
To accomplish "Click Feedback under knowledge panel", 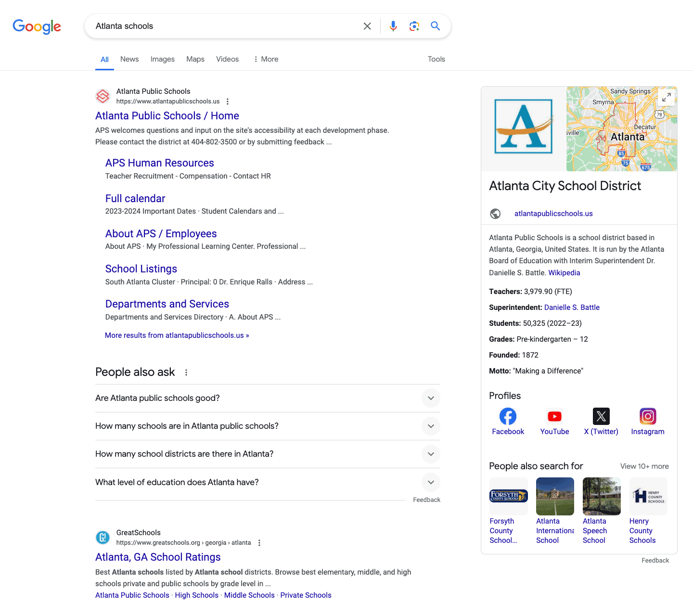I will 655,561.
